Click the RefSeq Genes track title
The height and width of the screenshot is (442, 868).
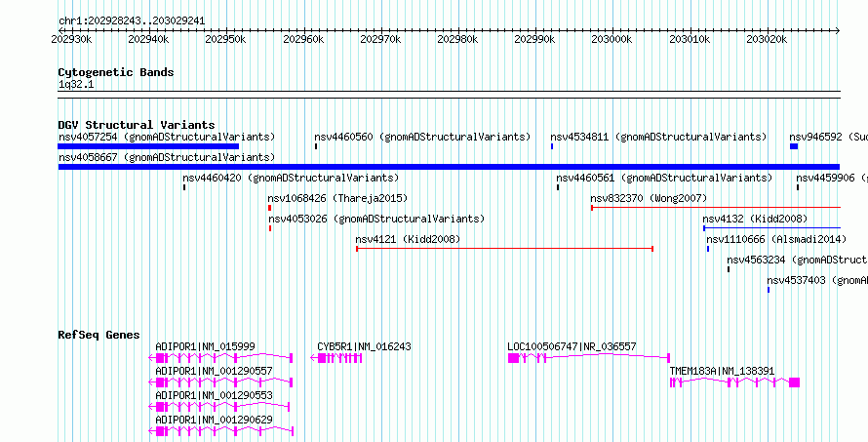click(99, 335)
